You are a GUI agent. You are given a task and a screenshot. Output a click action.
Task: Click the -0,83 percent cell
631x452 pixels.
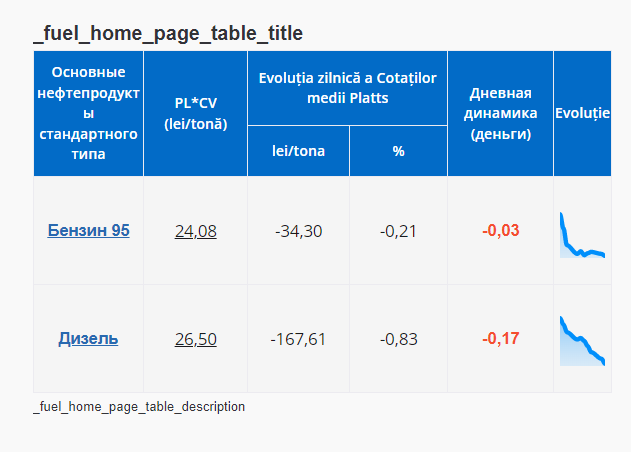click(x=398, y=339)
